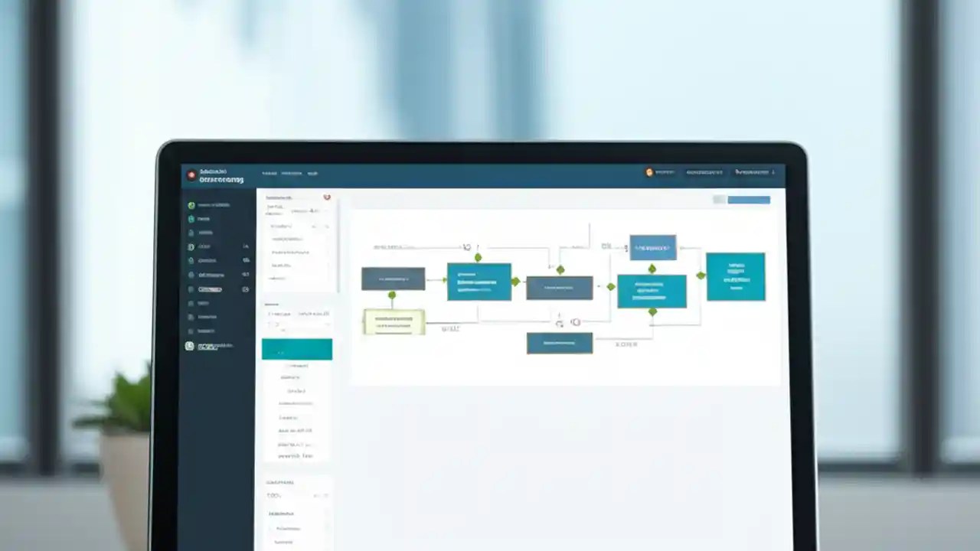Open the dropdown in the form's second field

(x=327, y=227)
